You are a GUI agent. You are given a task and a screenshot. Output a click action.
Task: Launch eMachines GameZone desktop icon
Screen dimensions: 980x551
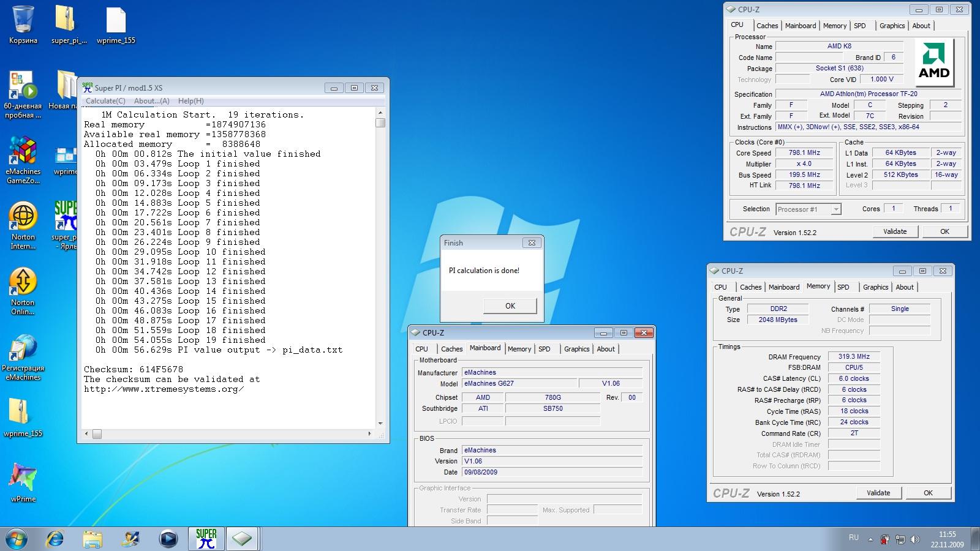[23, 159]
